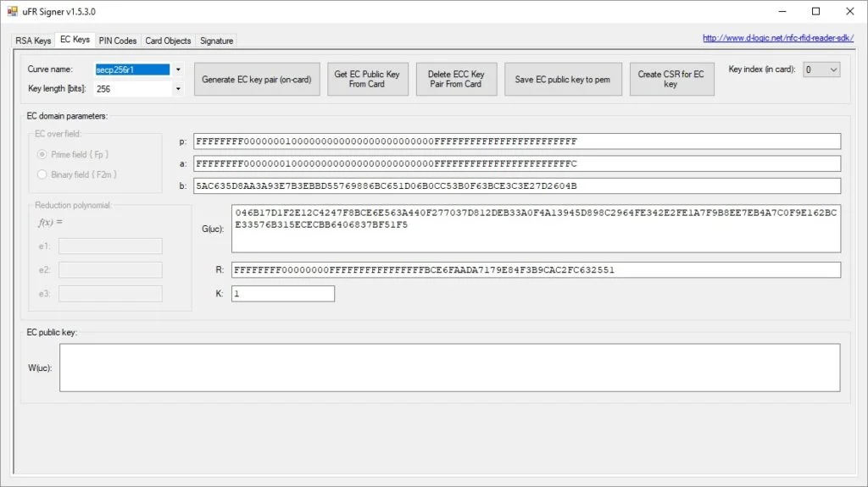Viewport: 868px width, 487px height.
Task: Click the G(uc) multiline text box
Action: pyautogui.click(x=536, y=229)
